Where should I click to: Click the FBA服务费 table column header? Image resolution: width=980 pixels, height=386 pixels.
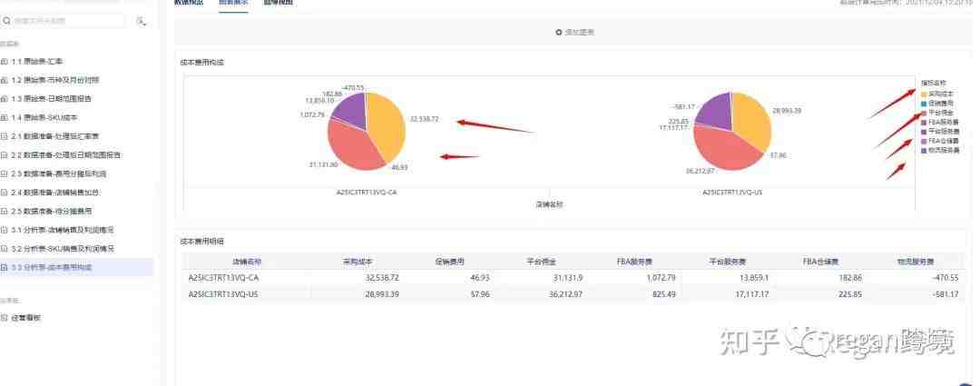(x=634, y=262)
